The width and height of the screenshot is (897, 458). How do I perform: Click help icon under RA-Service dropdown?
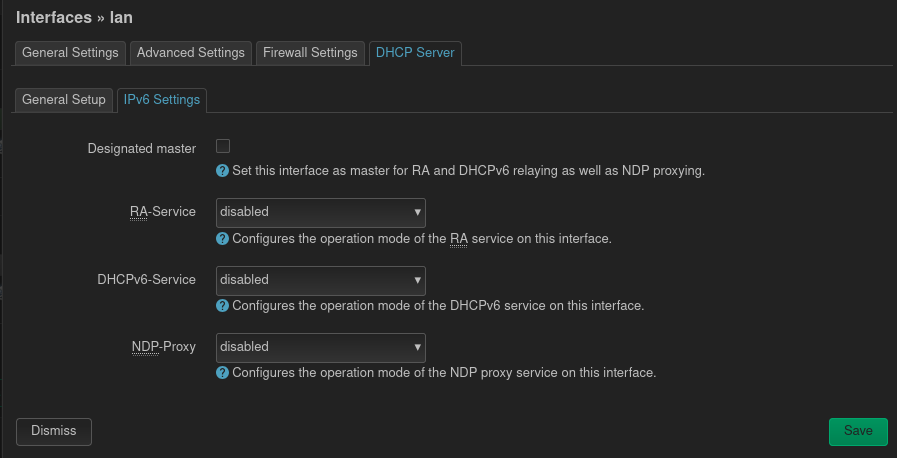(x=223, y=238)
